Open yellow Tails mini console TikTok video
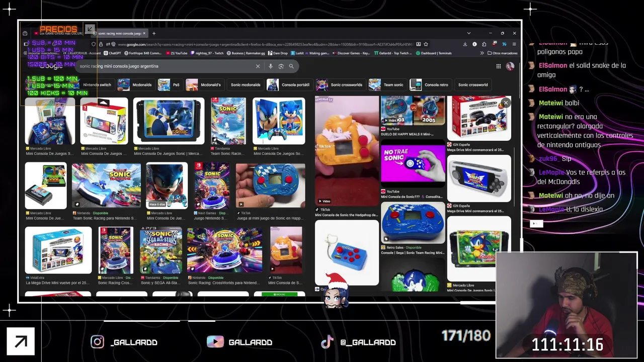The image size is (644, 362). click(x=347, y=151)
